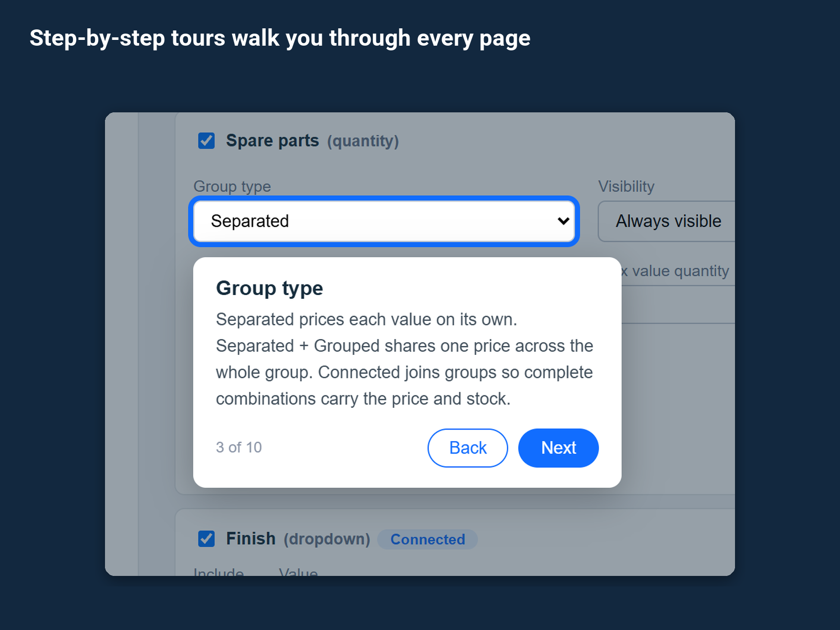Open the Group type Separated dropdown
840x630 pixels.
384,221
